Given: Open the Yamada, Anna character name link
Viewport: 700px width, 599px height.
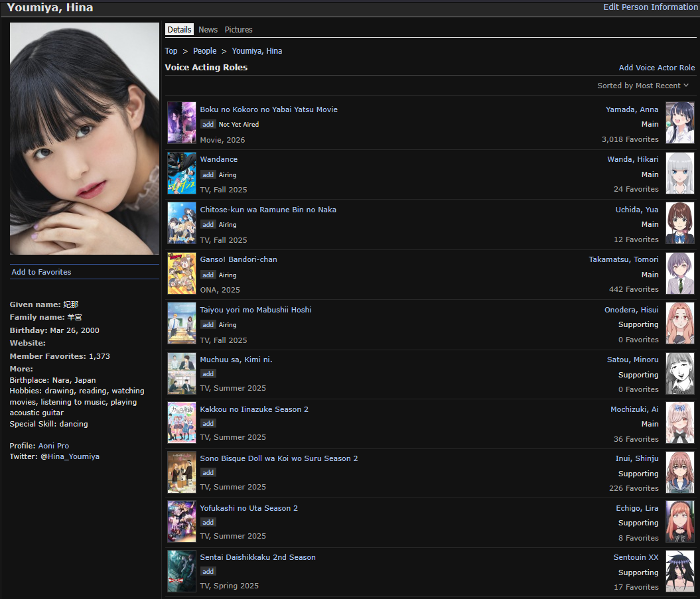Looking at the screenshot, I should coord(632,109).
